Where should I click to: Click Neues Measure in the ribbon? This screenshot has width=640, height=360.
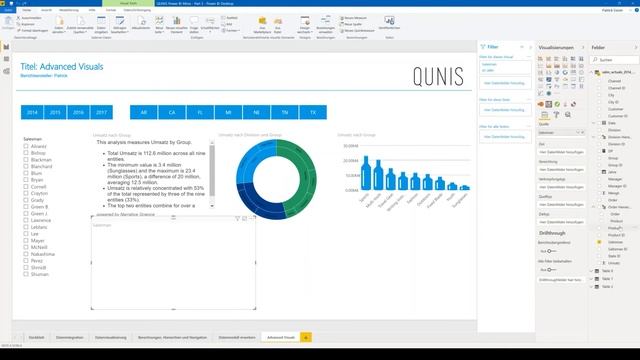coord(353,18)
